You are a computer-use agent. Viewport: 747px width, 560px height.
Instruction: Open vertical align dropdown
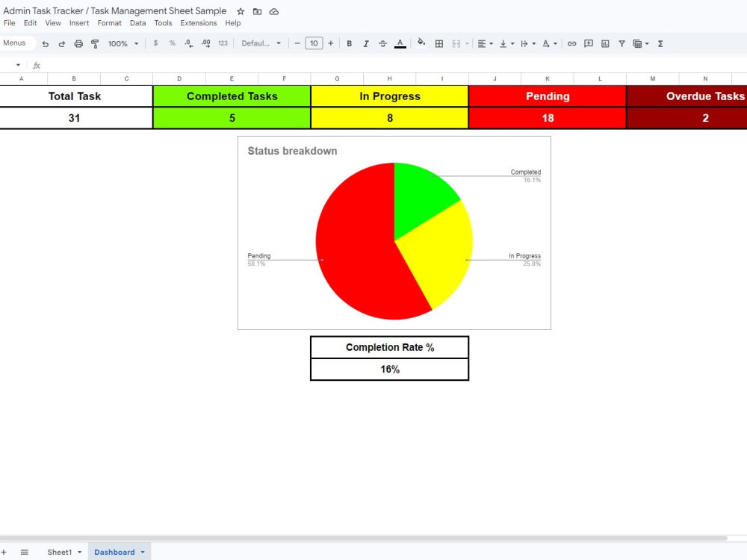coord(506,44)
